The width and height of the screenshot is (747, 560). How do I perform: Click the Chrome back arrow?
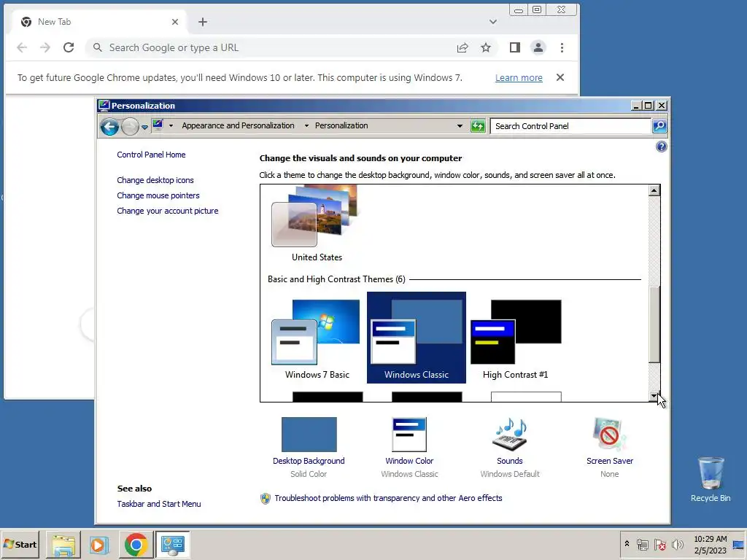tap(22, 47)
